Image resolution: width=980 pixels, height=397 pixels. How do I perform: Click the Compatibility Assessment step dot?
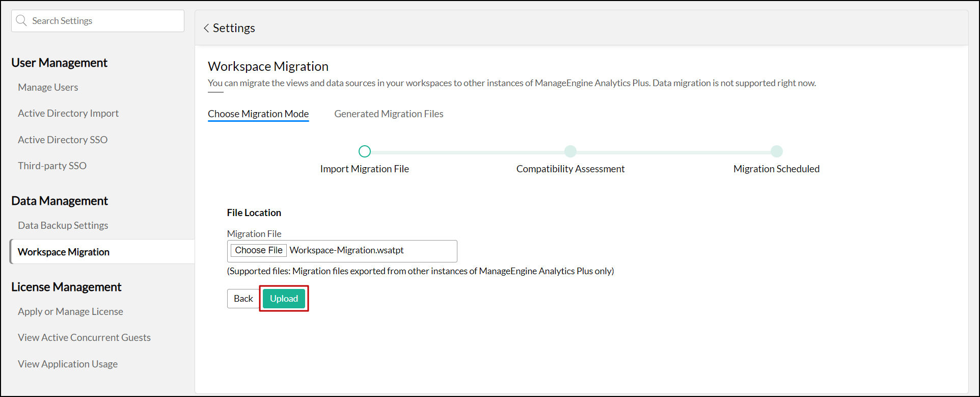[570, 151]
